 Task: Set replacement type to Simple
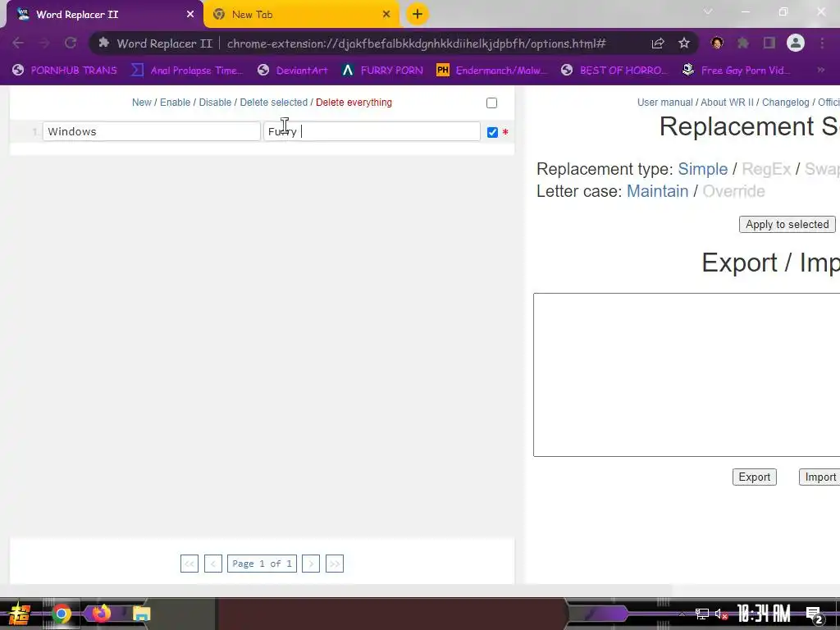click(x=702, y=169)
